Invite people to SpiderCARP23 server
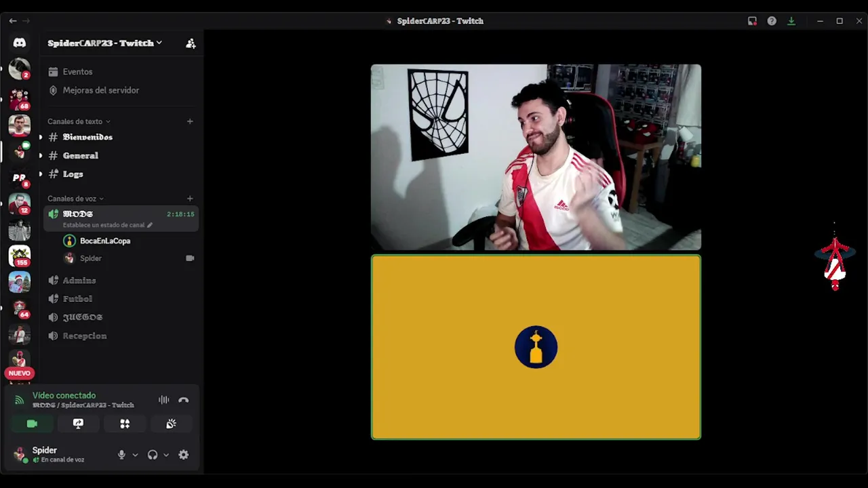 (191, 43)
